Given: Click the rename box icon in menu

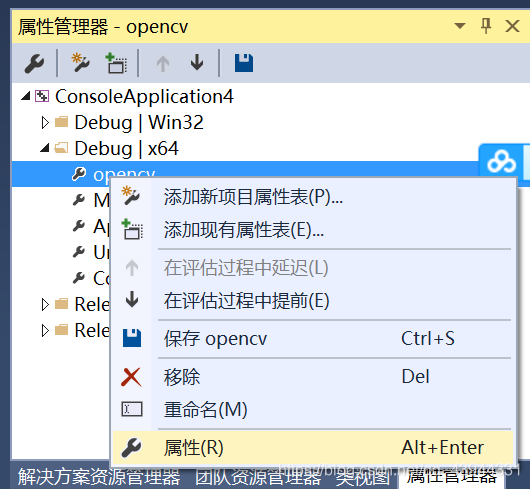Looking at the screenshot, I should [132, 409].
